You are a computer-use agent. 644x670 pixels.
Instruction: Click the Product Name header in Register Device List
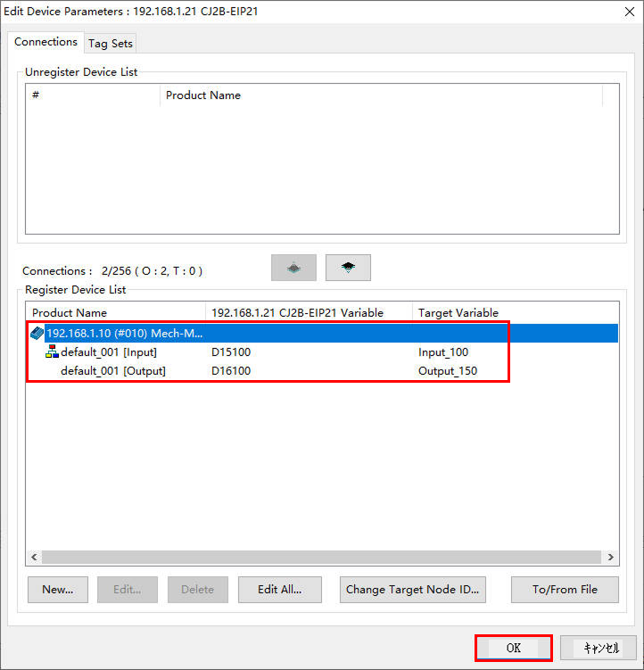(116, 313)
